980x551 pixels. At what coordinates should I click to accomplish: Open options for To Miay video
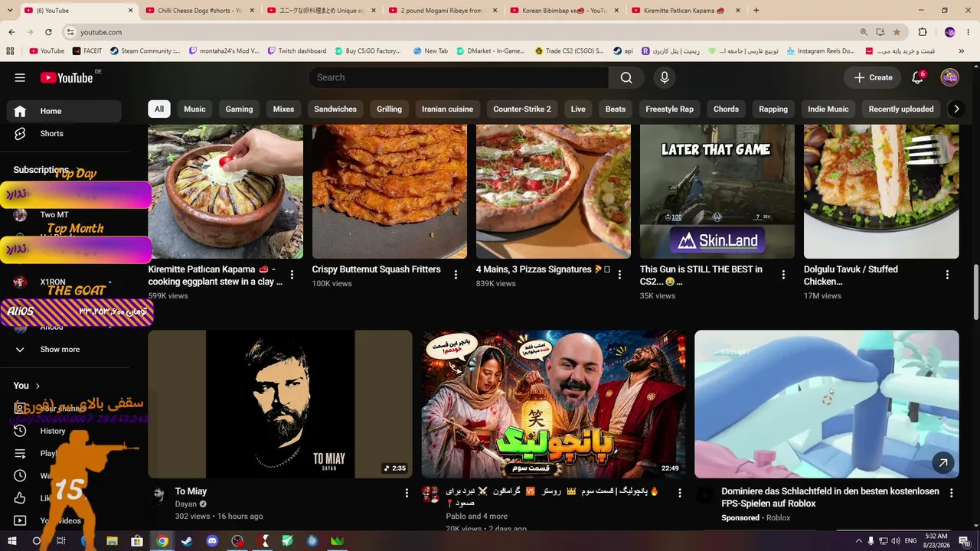[407, 494]
